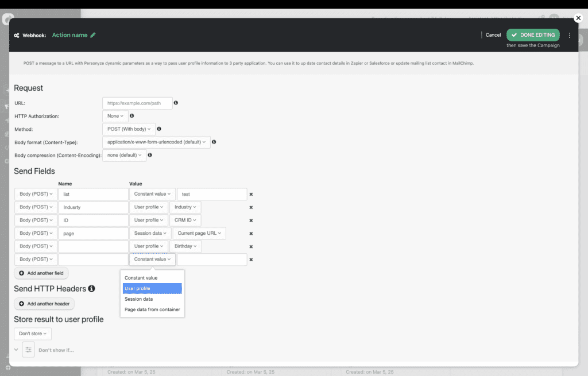Open the Don't store dropdown
This screenshot has width=588, height=376.
click(x=32, y=334)
